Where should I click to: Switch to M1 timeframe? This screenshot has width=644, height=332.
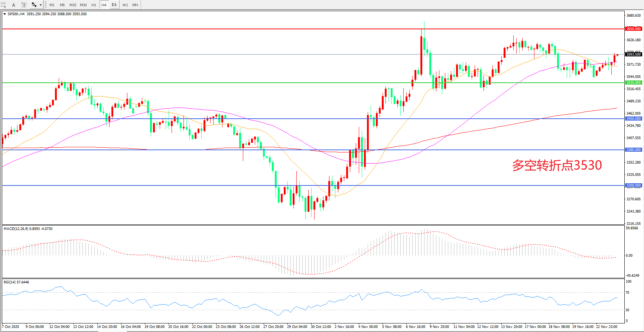click(52, 5)
